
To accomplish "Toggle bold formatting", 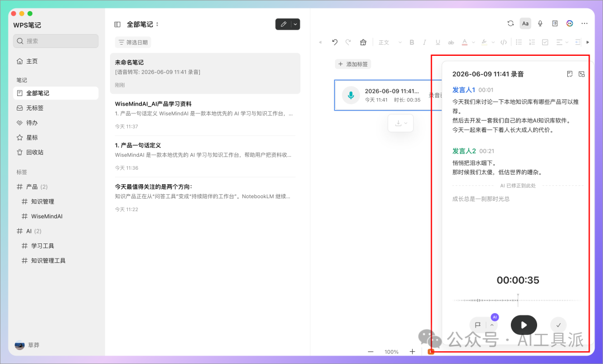I will tap(412, 42).
